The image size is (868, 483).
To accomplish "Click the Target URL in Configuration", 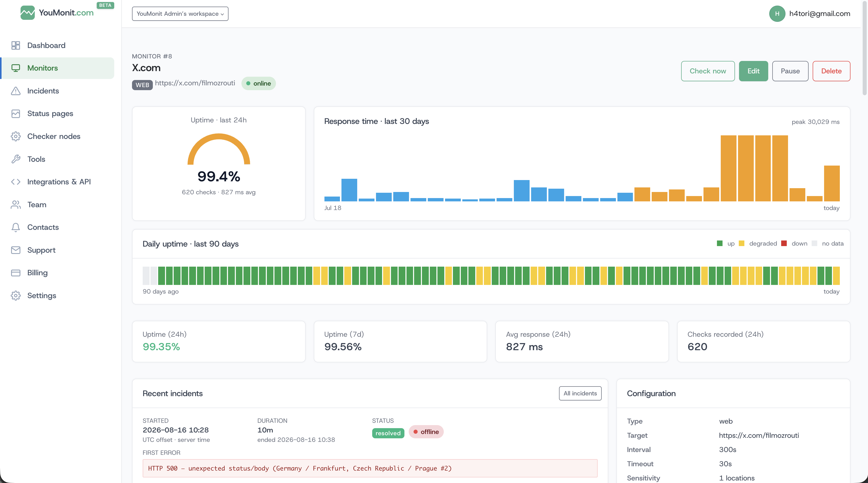I will (x=759, y=435).
